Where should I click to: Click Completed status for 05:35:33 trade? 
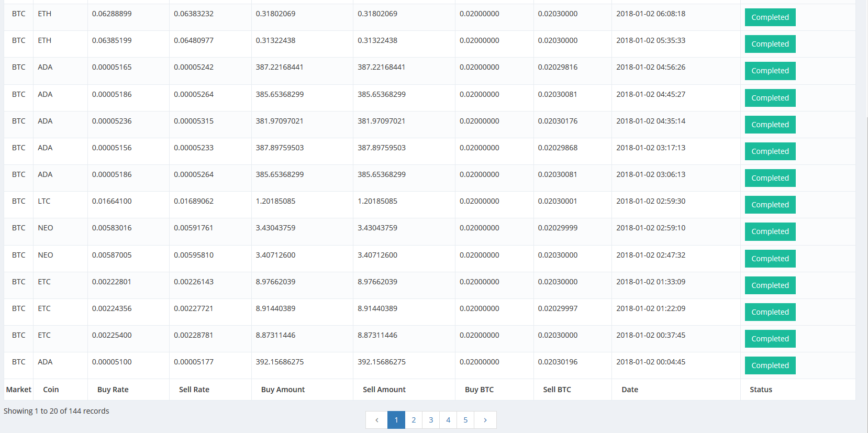click(x=770, y=44)
